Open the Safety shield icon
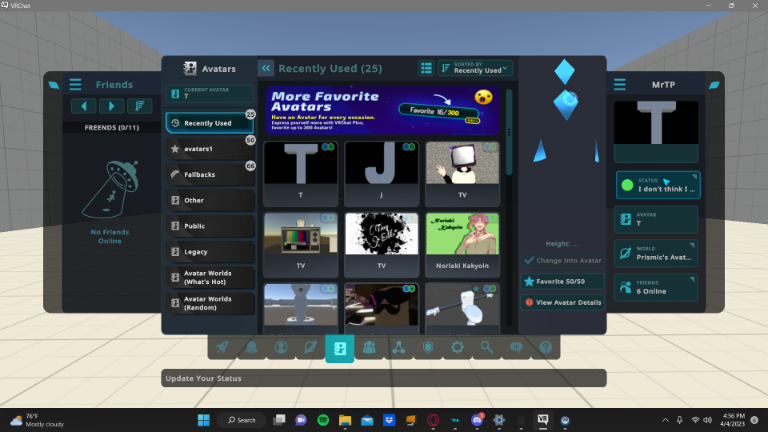 click(x=428, y=347)
